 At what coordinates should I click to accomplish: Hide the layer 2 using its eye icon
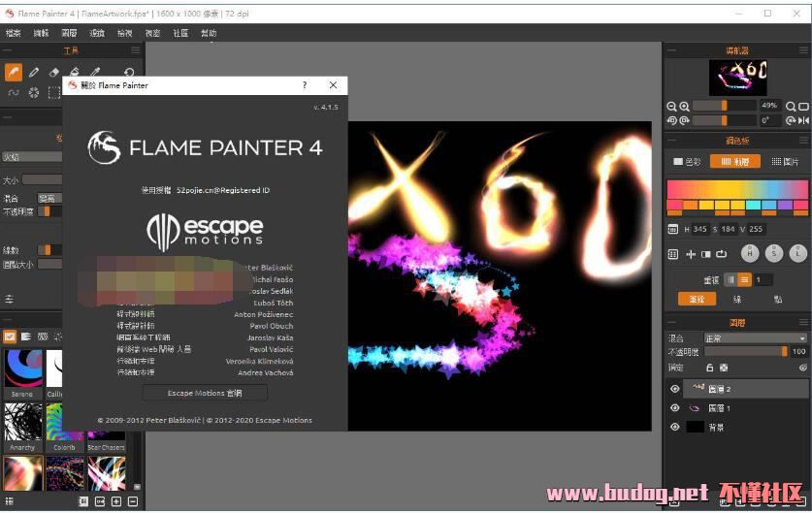coord(675,389)
